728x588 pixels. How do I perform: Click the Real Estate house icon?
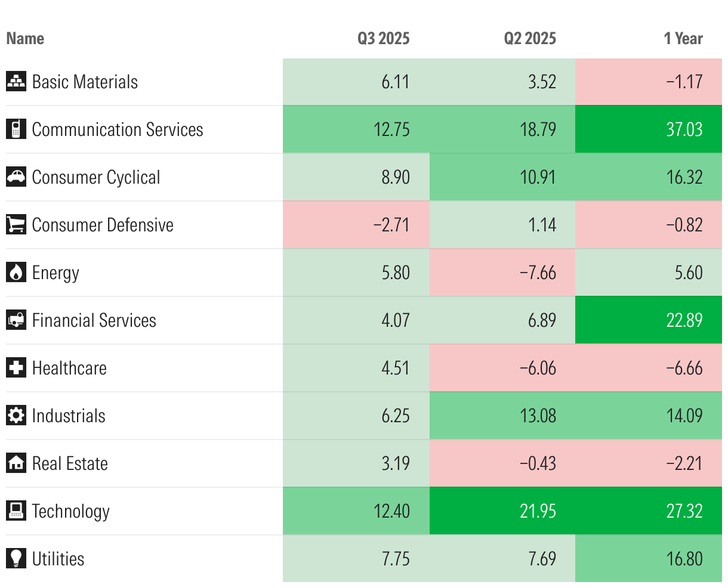(16, 463)
